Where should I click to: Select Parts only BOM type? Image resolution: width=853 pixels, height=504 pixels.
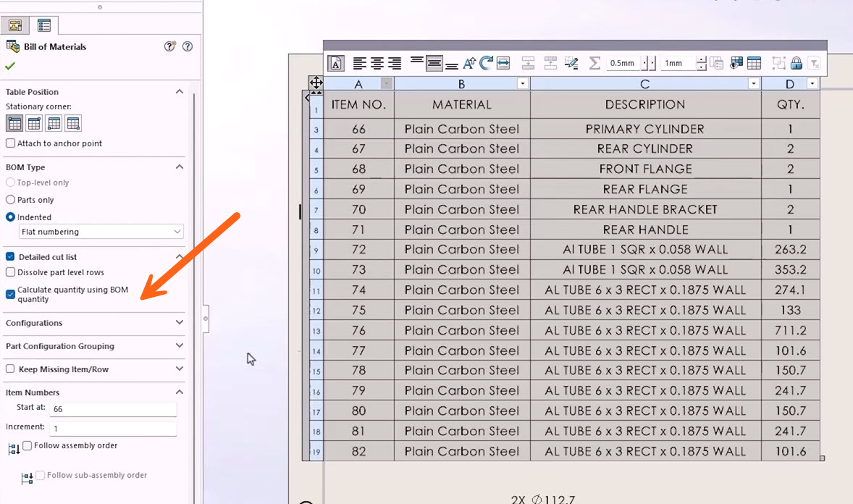click(x=11, y=200)
